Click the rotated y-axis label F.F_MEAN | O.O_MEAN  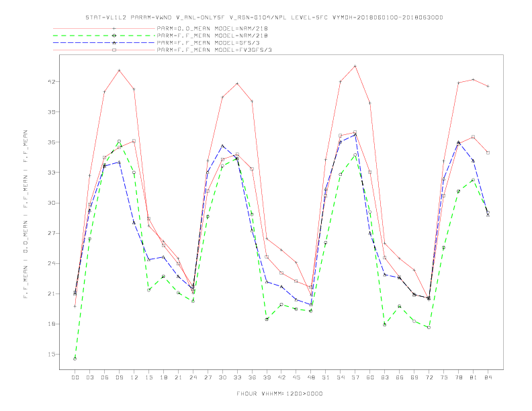pos(26,214)
